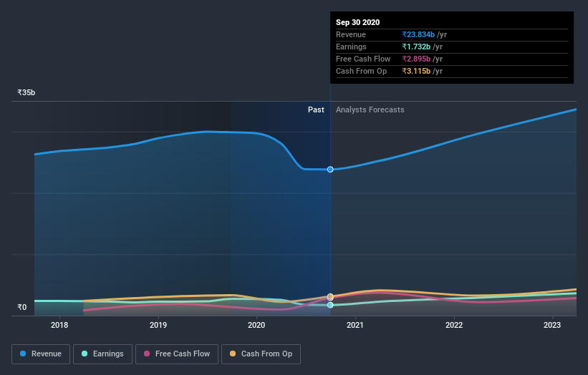Click the teal Earnings legend dot
The height and width of the screenshot is (375, 588).
85,354
